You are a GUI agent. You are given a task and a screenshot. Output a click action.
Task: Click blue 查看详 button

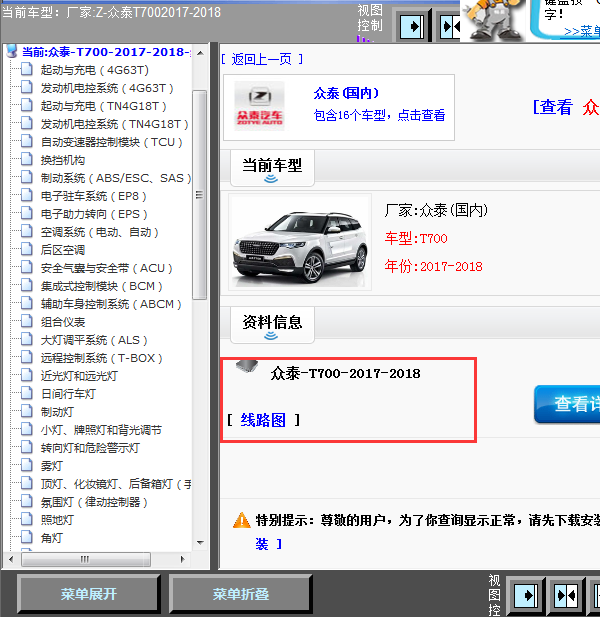click(x=567, y=404)
